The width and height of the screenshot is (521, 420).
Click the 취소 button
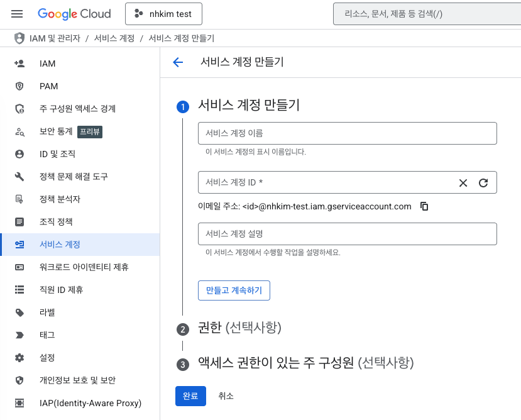[x=226, y=396]
